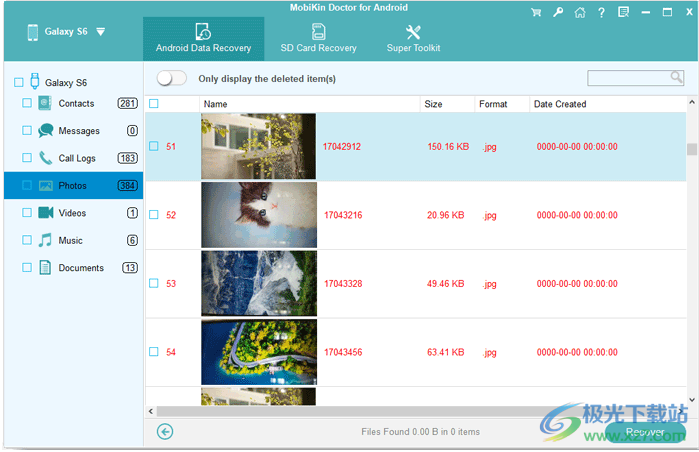Click the Call Logs phone icon
Screen dimensions: 699x452
(x=45, y=158)
